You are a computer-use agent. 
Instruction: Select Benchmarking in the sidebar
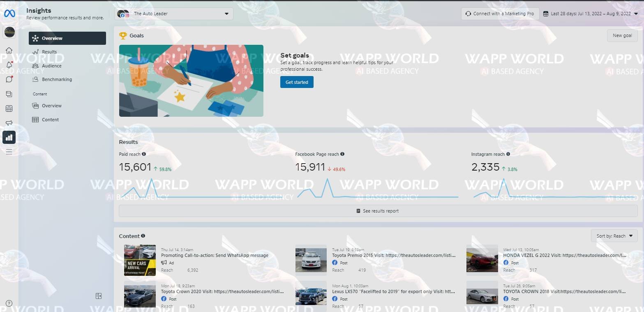[57, 79]
